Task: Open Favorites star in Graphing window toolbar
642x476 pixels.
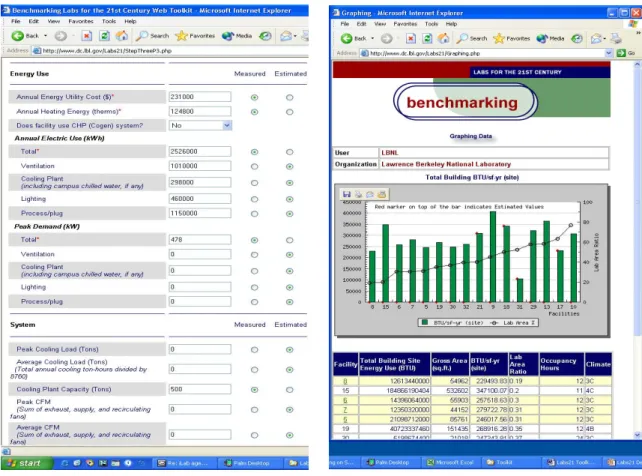Action: click(x=512, y=38)
